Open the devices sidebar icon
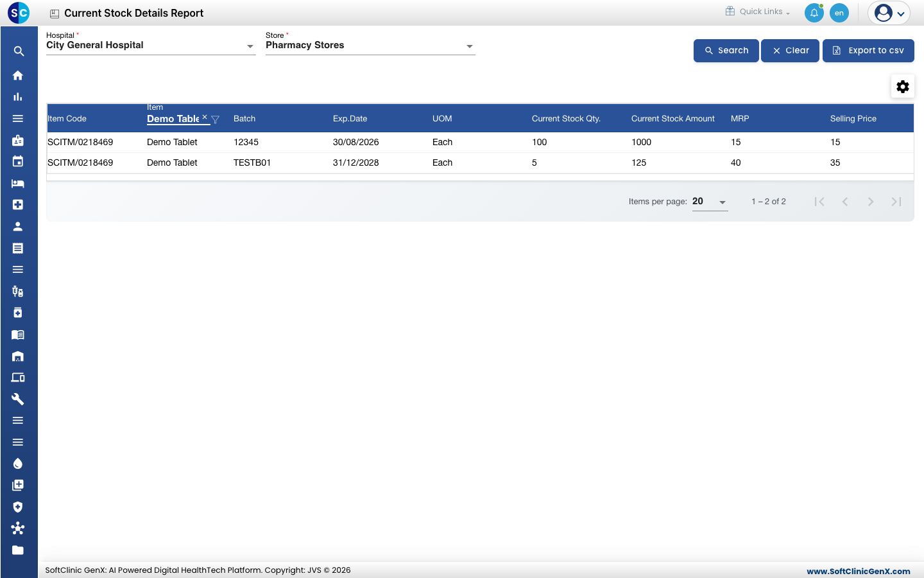This screenshot has height=578, width=924. pos(18,378)
